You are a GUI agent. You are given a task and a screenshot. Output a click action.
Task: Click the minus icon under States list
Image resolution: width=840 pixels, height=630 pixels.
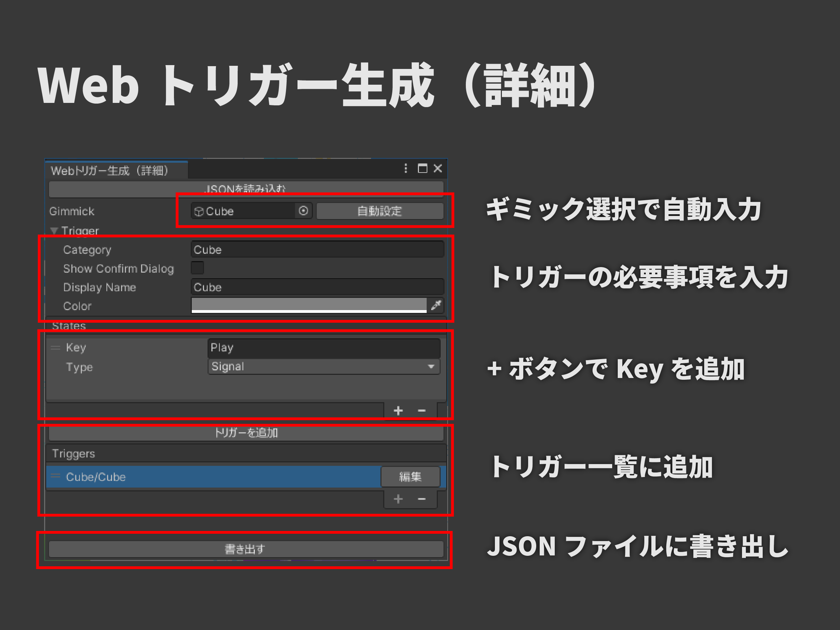(421, 411)
